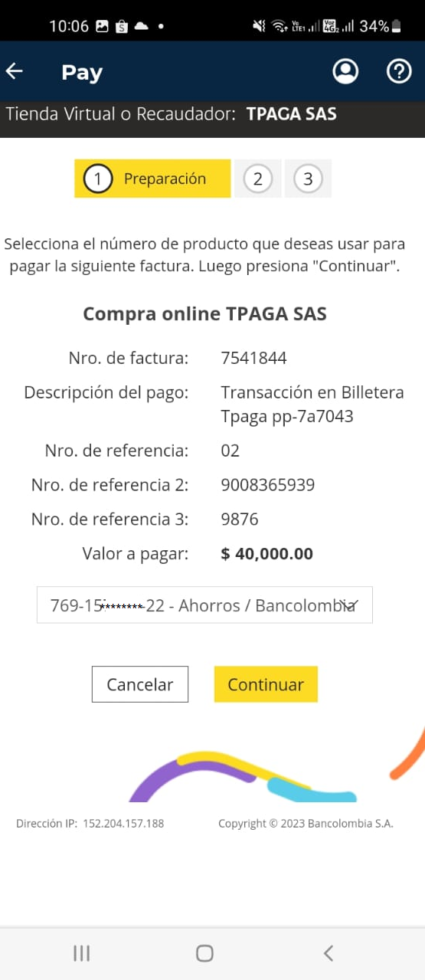Tap the battery indicator in the status bar
425x980 pixels.
396,26
